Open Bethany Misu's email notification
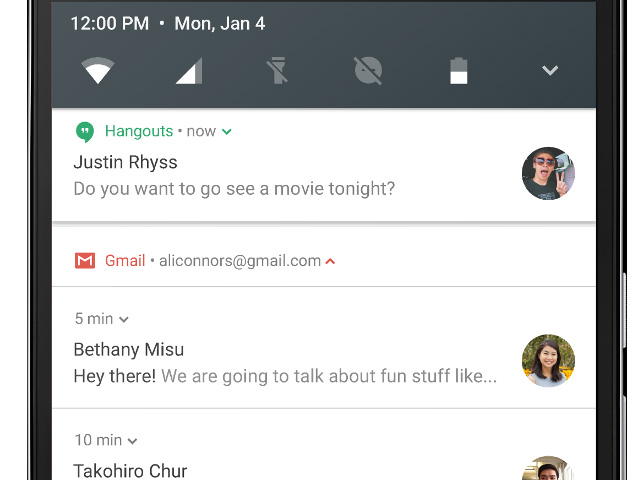The image size is (640, 480). (x=324, y=348)
